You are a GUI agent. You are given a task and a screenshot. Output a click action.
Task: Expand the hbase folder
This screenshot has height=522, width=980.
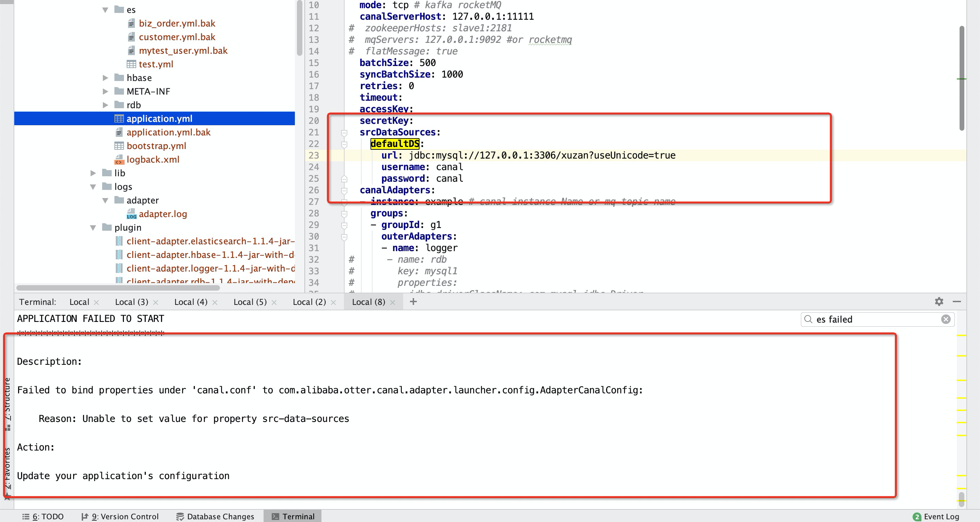(x=105, y=78)
